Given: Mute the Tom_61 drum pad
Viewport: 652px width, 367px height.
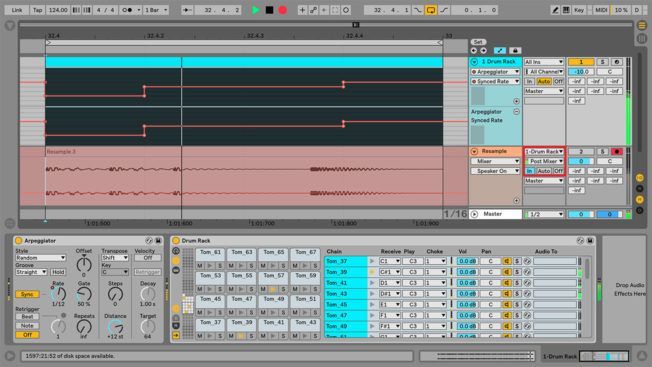Looking at the screenshot, I should 200,266.
